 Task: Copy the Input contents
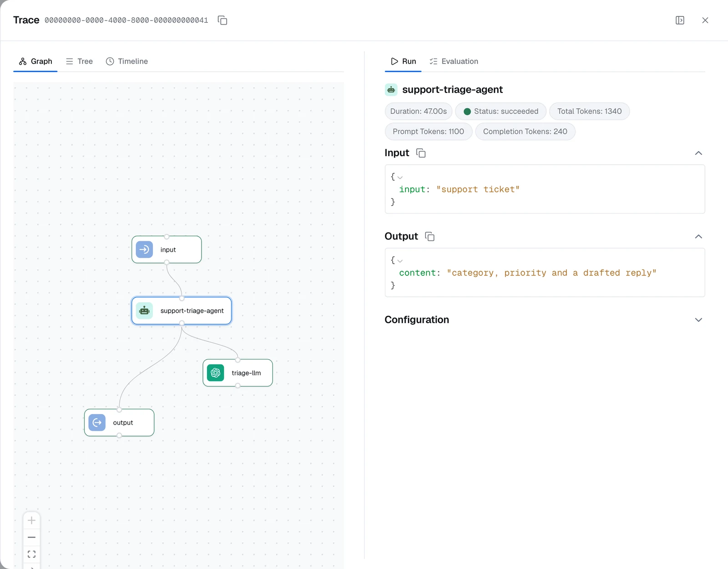(x=421, y=153)
